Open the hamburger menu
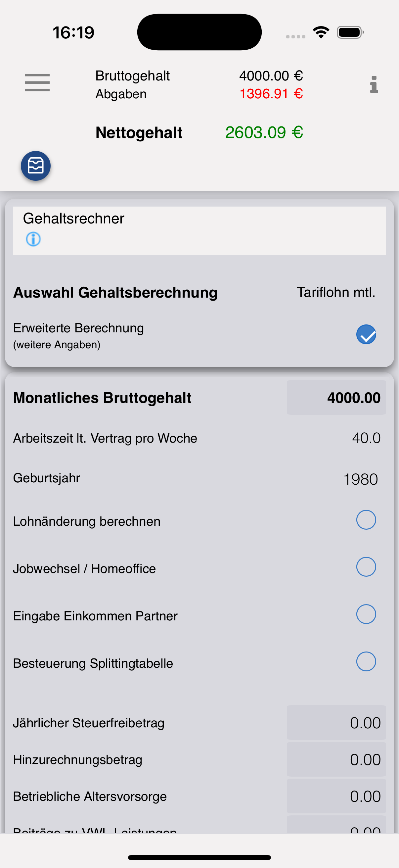Screen dimensions: 399x868 [x=37, y=82]
